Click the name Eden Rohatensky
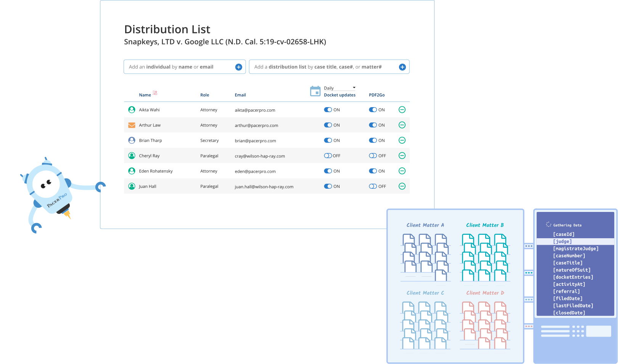 pos(156,171)
